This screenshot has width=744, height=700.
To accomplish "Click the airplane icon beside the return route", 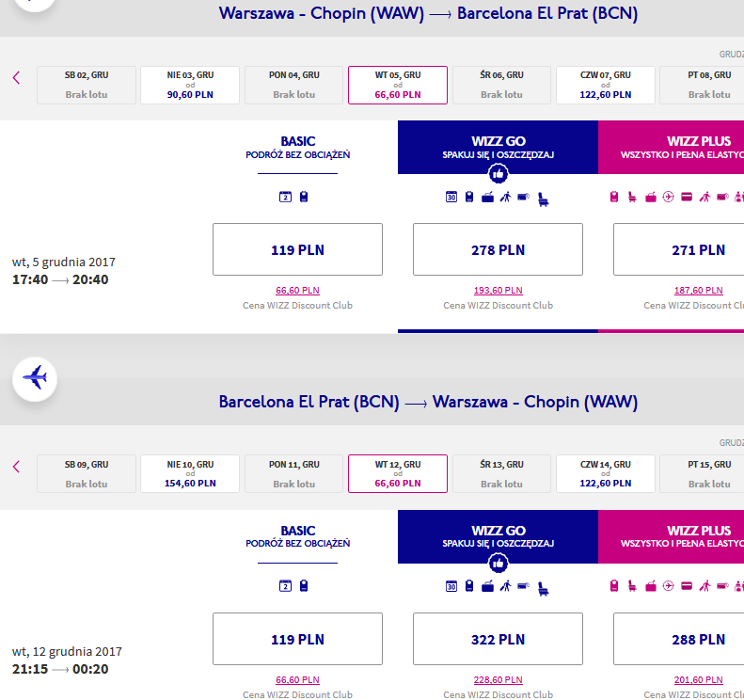I will (x=35, y=379).
